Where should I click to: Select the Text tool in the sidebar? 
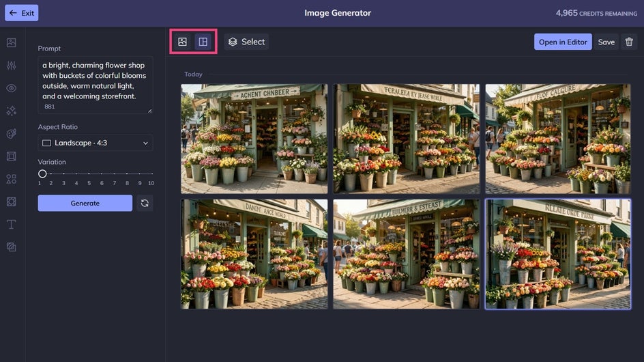pos(12,224)
